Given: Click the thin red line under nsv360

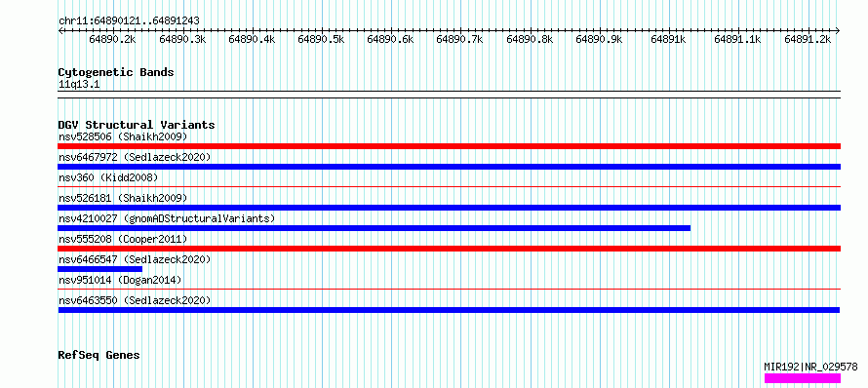Looking at the screenshot, I should pos(449,187).
